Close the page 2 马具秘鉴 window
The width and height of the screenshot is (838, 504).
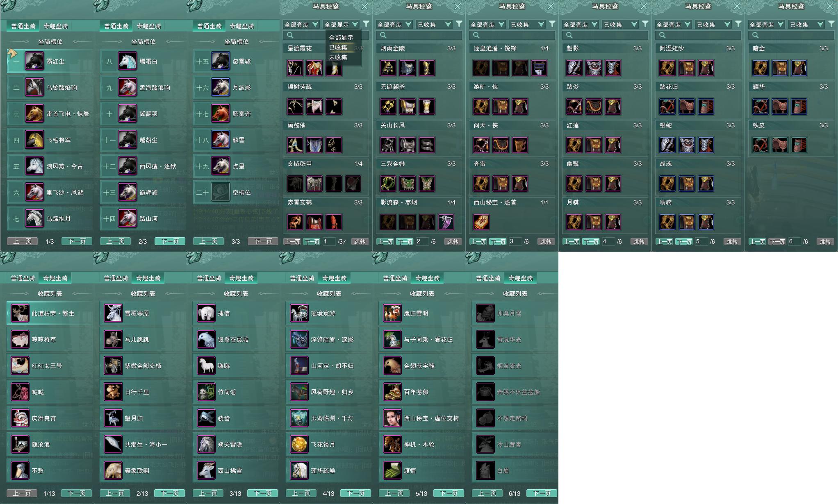[x=458, y=7]
